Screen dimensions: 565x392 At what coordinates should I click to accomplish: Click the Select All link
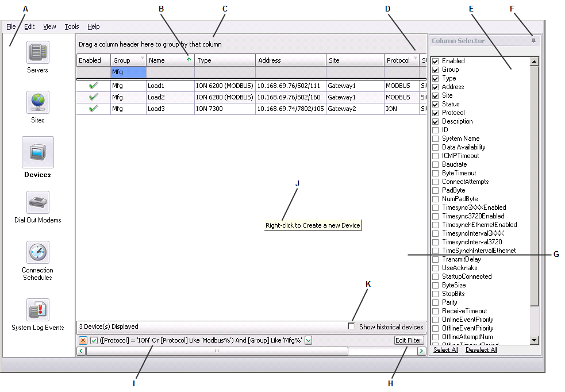(445, 349)
